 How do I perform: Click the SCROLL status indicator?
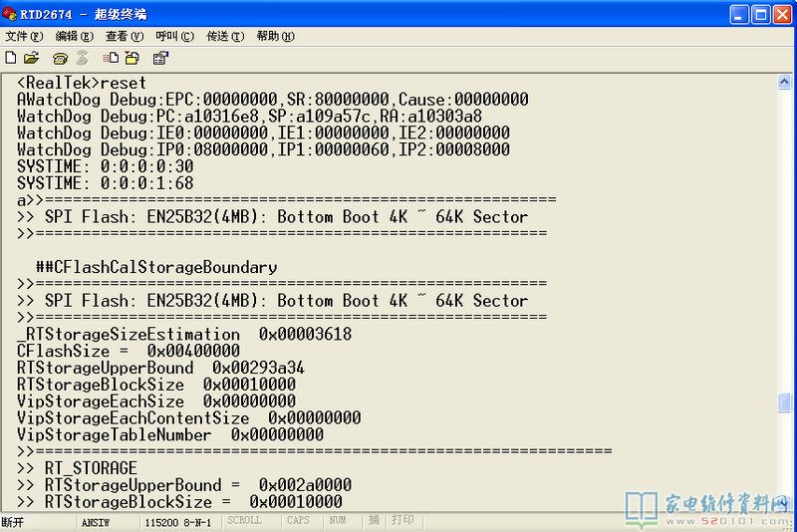click(x=244, y=520)
